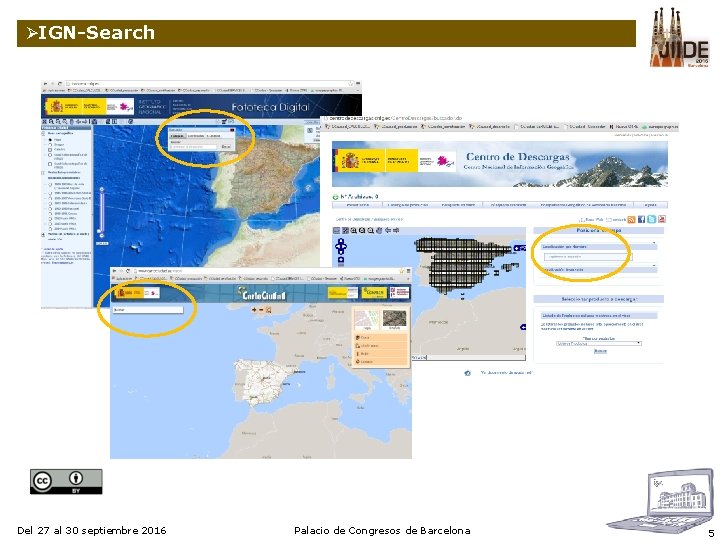
Task: Expand the arrow above Localización por nombre in Descargas
Action: [x=654, y=242]
